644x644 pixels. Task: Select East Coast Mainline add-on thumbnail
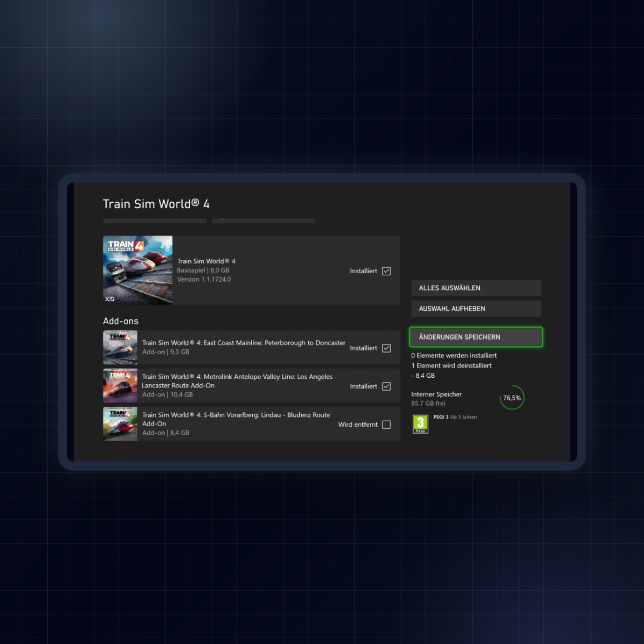[x=120, y=347]
